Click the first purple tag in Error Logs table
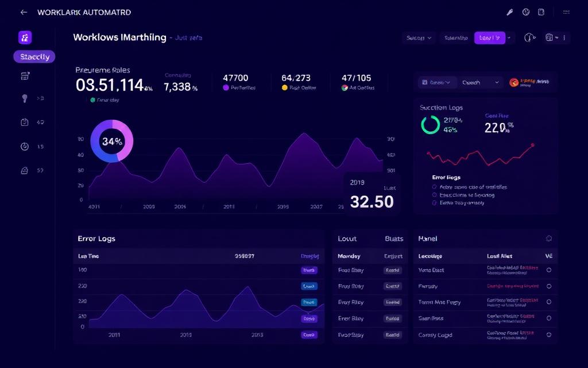This screenshot has width=588, height=368. tap(309, 270)
